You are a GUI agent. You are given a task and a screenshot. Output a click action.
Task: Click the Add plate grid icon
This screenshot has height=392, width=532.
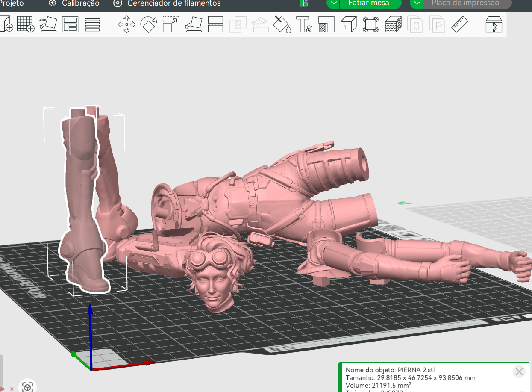coord(25,24)
